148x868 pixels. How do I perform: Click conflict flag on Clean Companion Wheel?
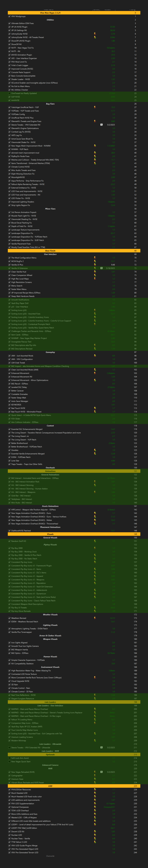(95, 275)
